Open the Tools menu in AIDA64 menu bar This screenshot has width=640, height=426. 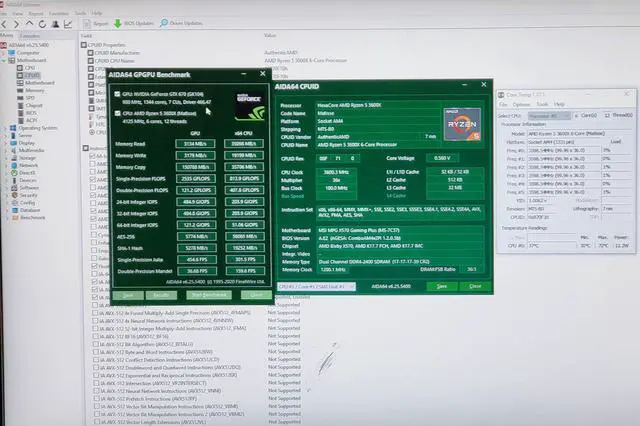point(80,13)
